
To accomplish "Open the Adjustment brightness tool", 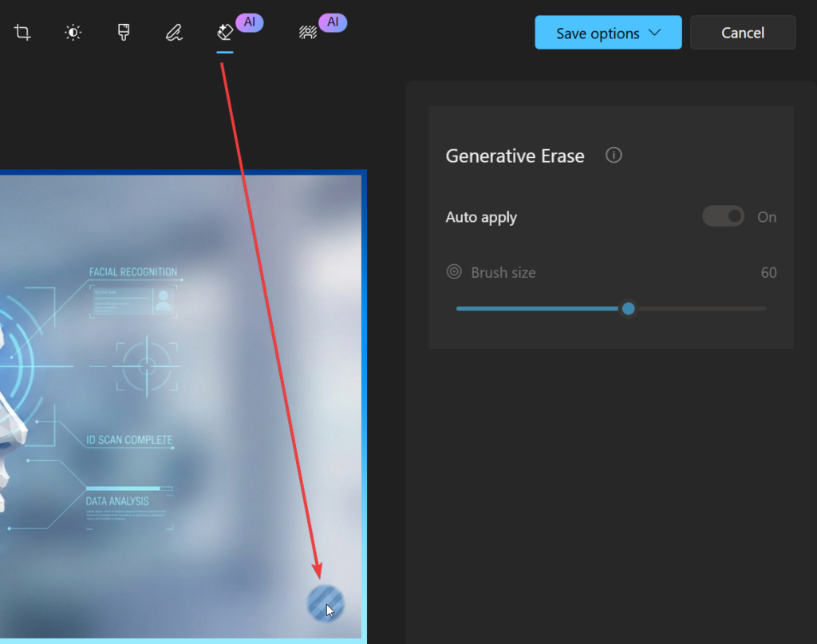I will point(73,33).
